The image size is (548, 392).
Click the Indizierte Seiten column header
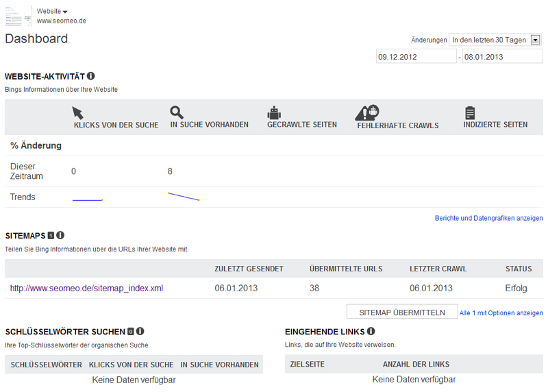495,125
